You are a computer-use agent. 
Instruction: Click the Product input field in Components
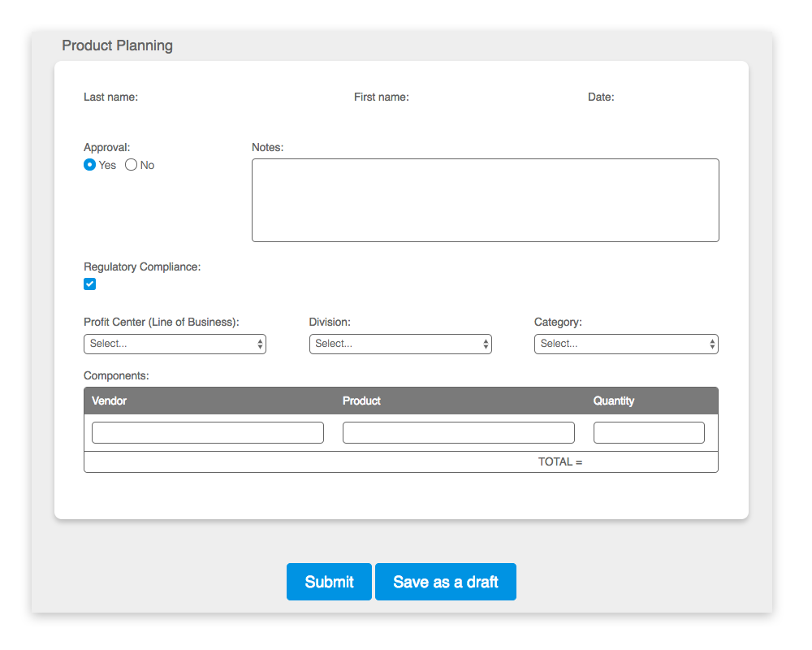point(458,432)
